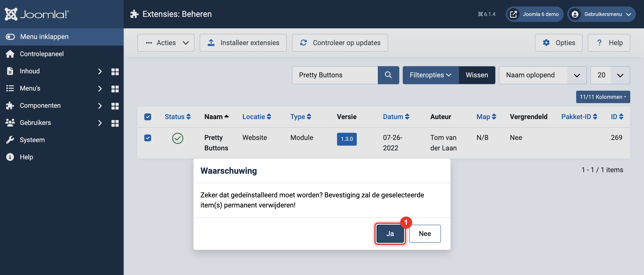644x275 pixels.
Task: Click the search field containing Pretty Buttons
Action: tap(335, 75)
